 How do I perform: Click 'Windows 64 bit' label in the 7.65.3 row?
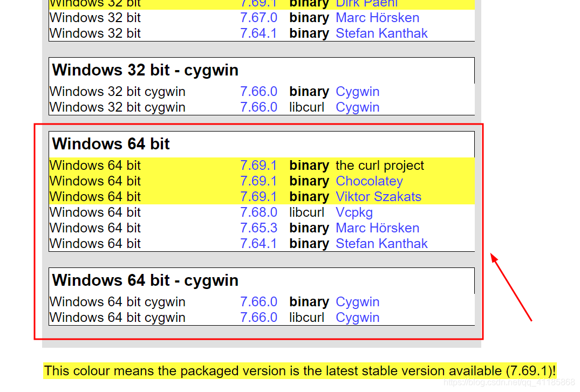95,228
